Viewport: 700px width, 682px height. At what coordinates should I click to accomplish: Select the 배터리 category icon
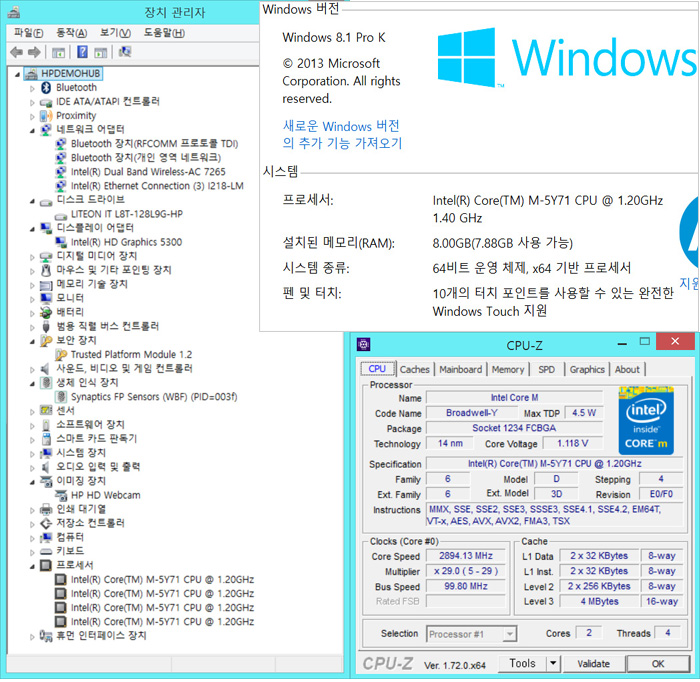pos(46,312)
